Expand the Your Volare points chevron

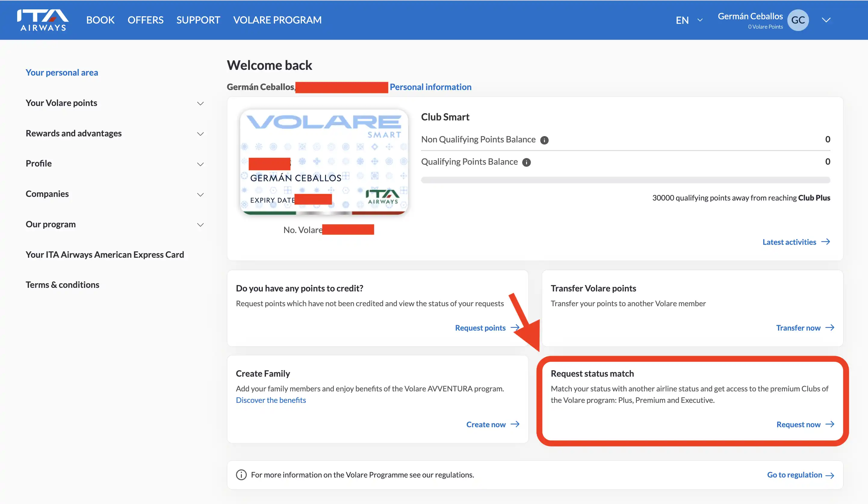click(200, 103)
